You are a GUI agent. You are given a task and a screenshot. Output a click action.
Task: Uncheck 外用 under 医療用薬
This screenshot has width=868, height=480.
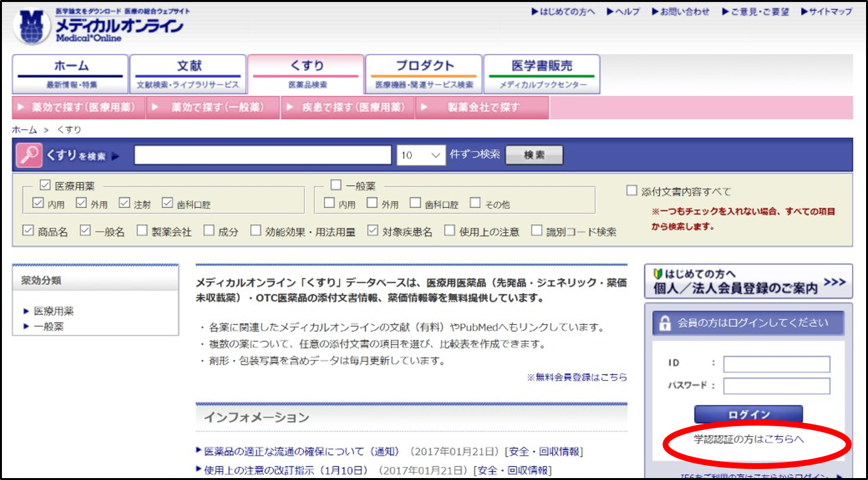click(x=81, y=203)
